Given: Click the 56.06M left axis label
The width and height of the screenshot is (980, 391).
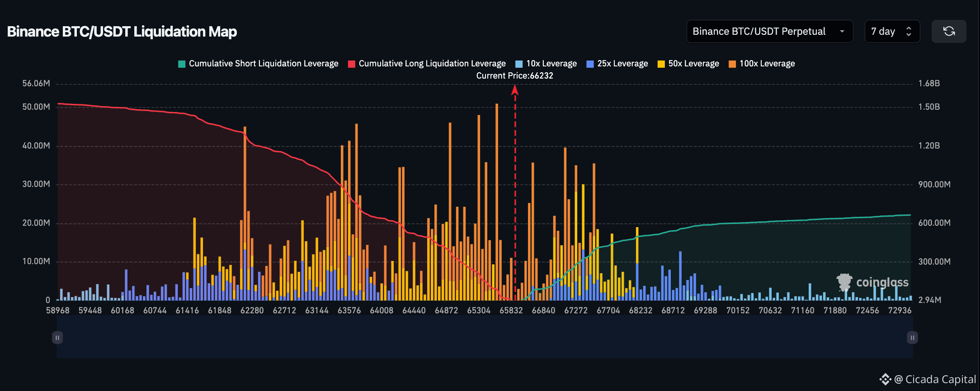Looking at the screenshot, I should click(x=36, y=84).
